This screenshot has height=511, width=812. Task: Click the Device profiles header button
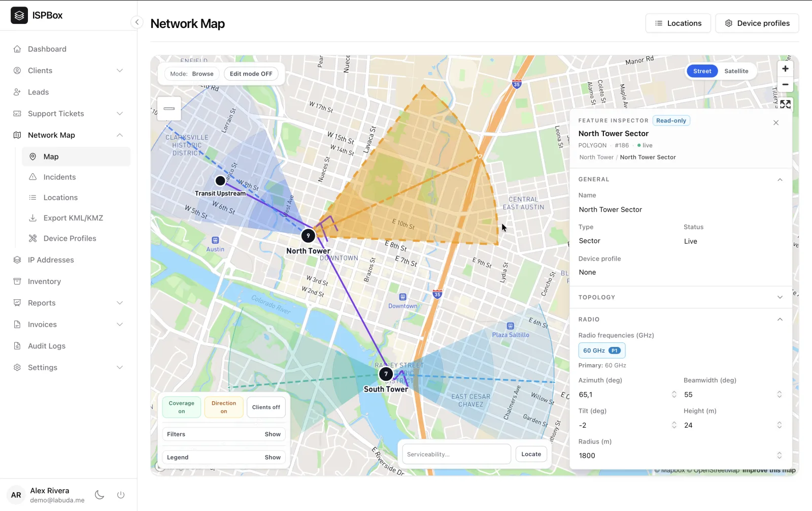[x=757, y=23]
